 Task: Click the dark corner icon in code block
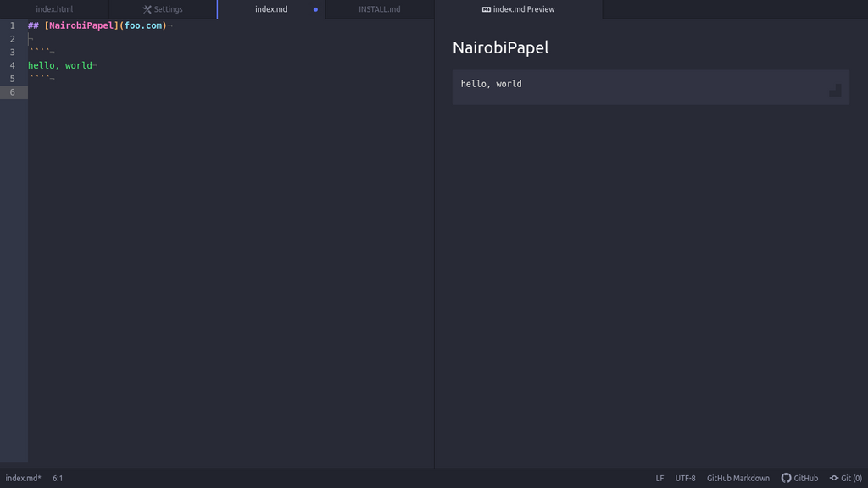(x=835, y=90)
